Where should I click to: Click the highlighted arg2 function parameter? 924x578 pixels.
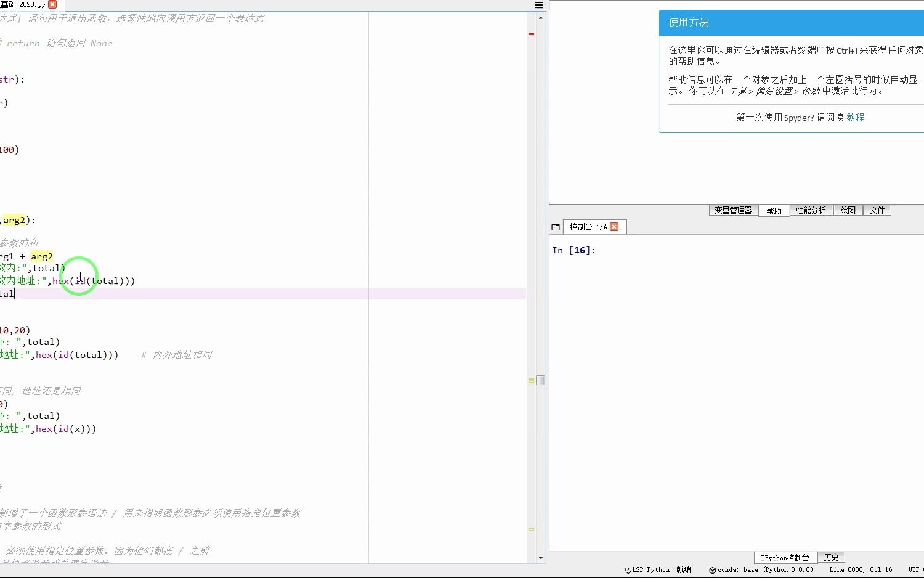14,220
